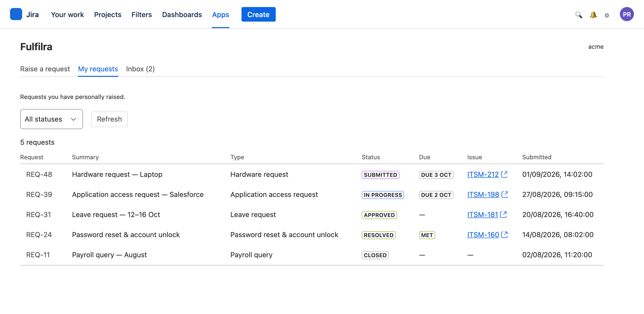Click the SUBMITTED status badge
The width and height of the screenshot is (644, 314).
tap(380, 175)
